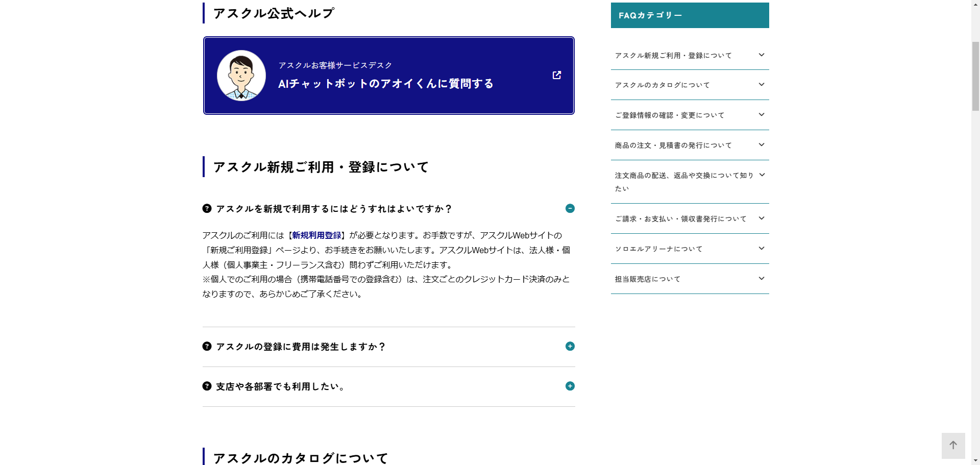Click the page's vertical scrollbar thumb
Image resolution: width=980 pixels, height=465 pixels.
[975, 76]
